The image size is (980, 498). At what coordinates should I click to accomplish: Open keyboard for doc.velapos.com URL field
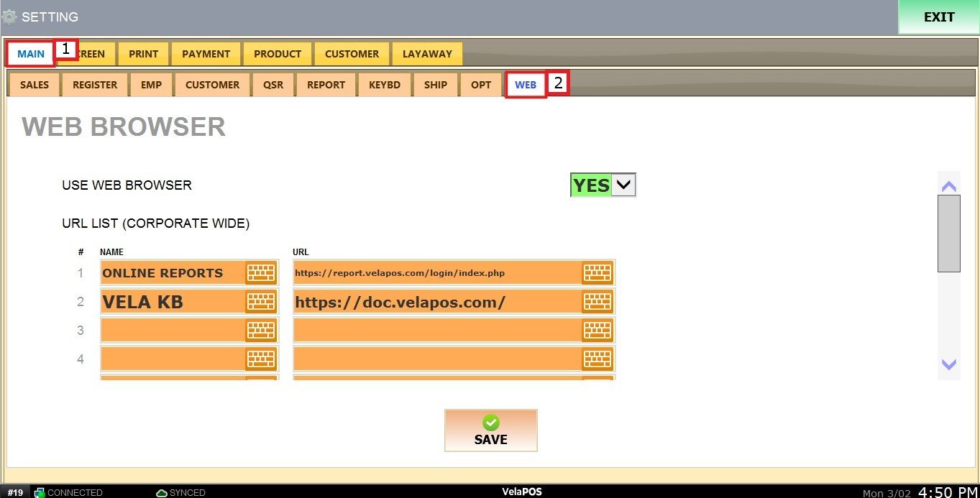tap(597, 302)
